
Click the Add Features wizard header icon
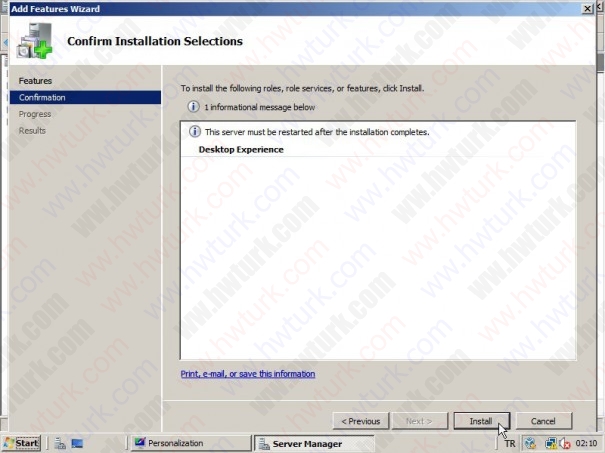(x=34, y=41)
